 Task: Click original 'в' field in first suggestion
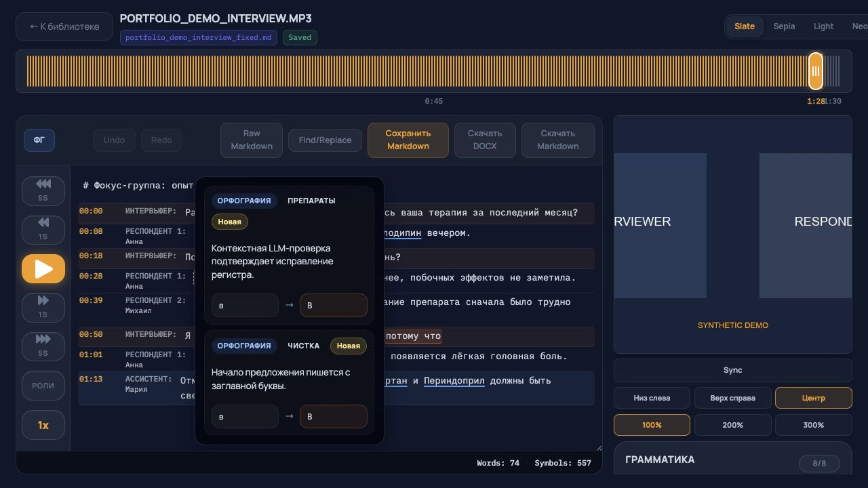point(245,305)
